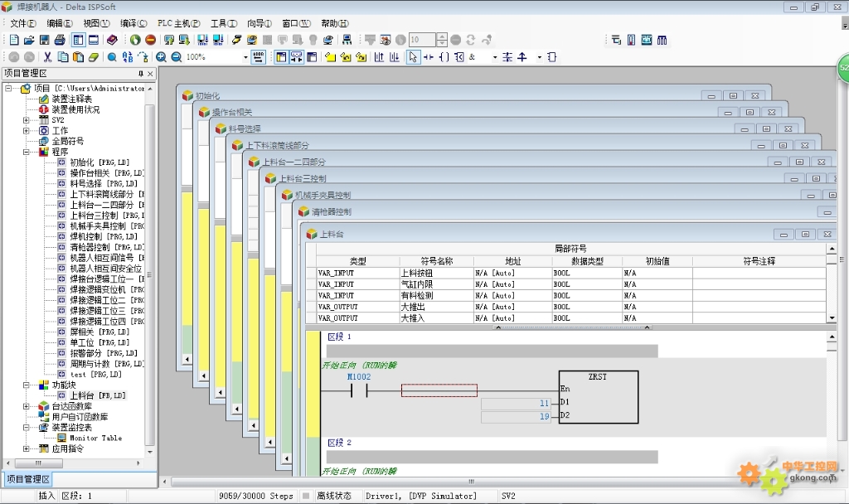849x504 pixels.
Task: Create a new project with the New icon
Action: point(14,40)
